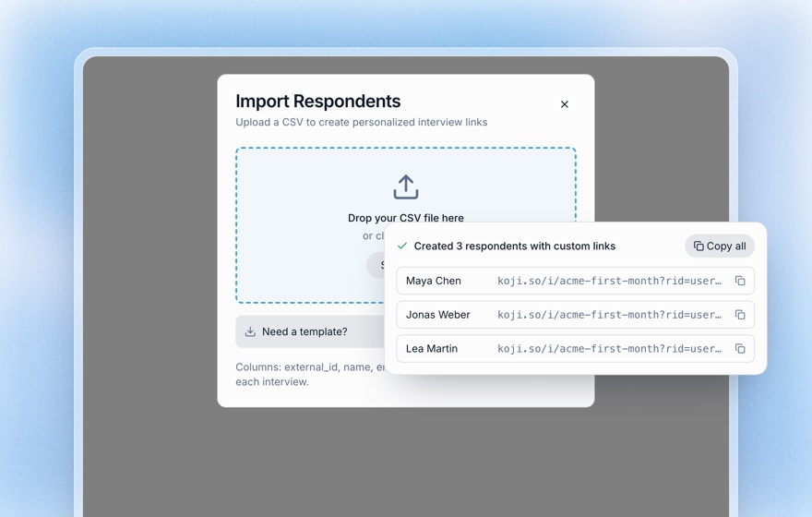Close the Import Respondents dialog

point(565,104)
